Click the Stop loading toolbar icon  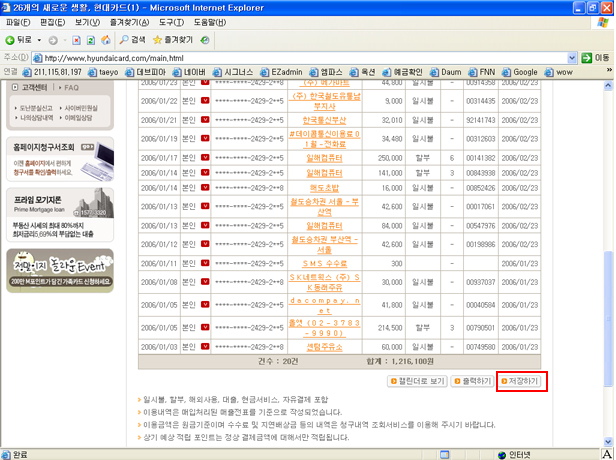tap(76, 40)
